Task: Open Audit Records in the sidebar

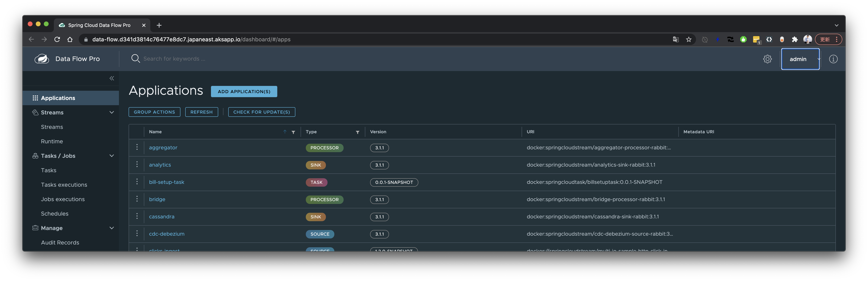Action: pyautogui.click(x=60, y=243)
